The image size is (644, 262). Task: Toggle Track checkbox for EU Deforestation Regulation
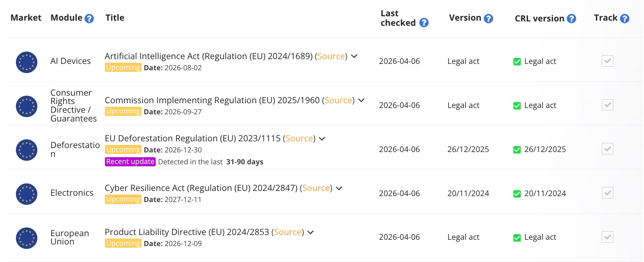coord(607,149)
